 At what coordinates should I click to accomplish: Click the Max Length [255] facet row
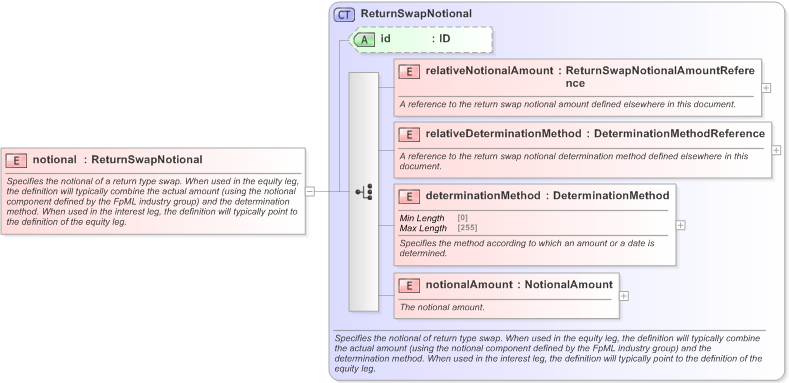438,228
